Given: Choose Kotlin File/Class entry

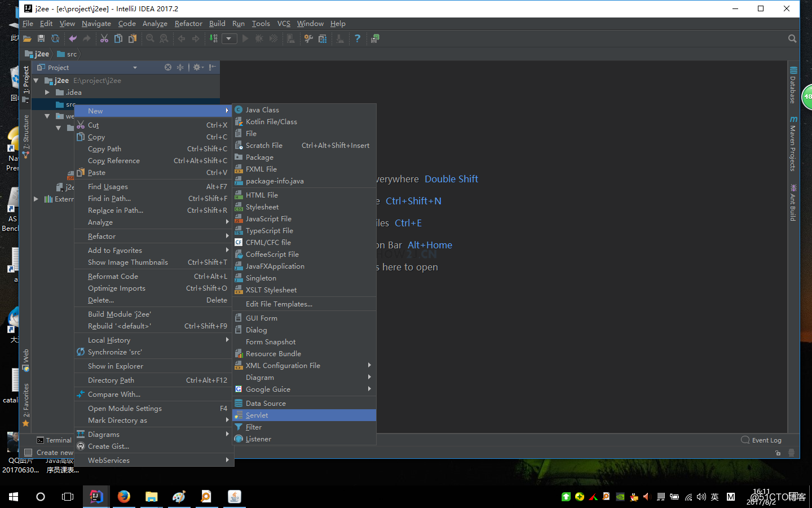Looking at the screenshot, I should 304,121.
